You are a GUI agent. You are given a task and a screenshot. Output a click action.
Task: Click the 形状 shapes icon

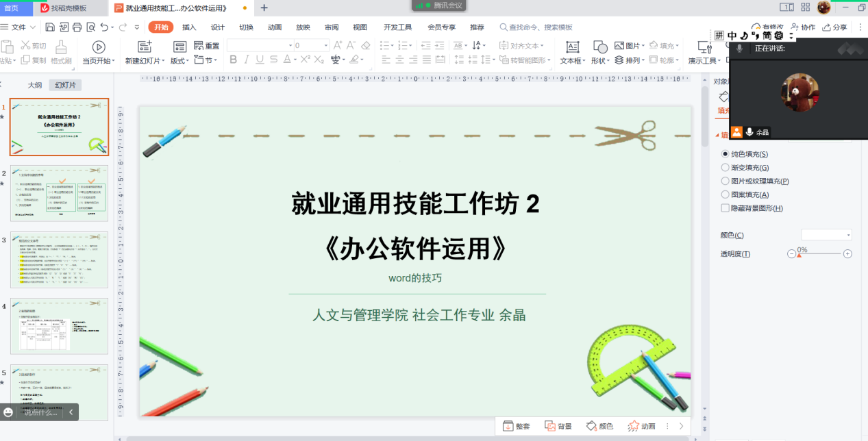(600, 47)
